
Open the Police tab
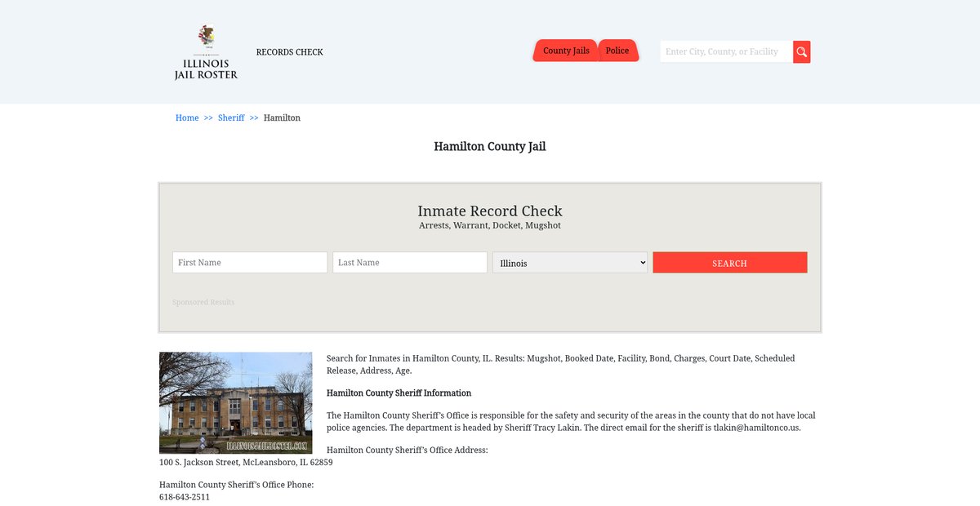(x=617, y=51)
